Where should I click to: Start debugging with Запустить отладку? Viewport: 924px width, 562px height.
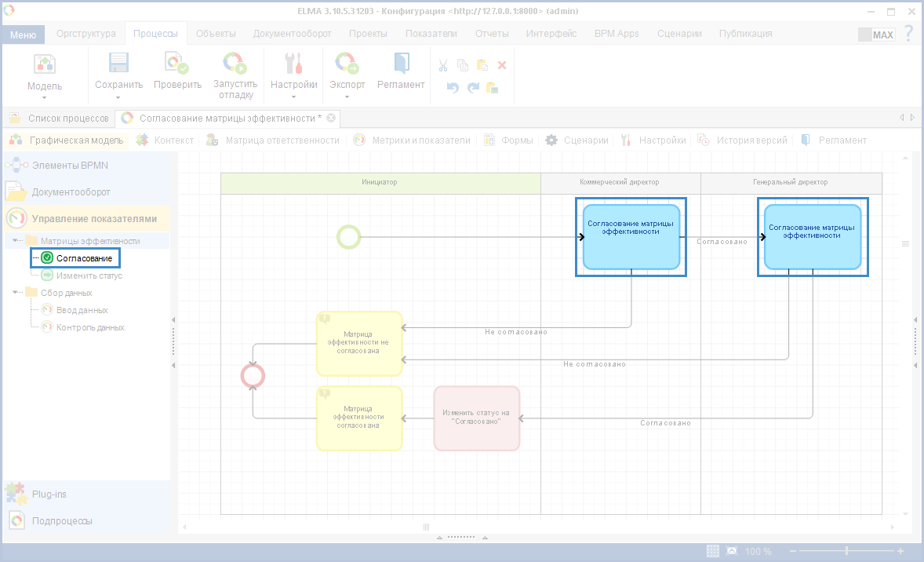coord(235,64)
